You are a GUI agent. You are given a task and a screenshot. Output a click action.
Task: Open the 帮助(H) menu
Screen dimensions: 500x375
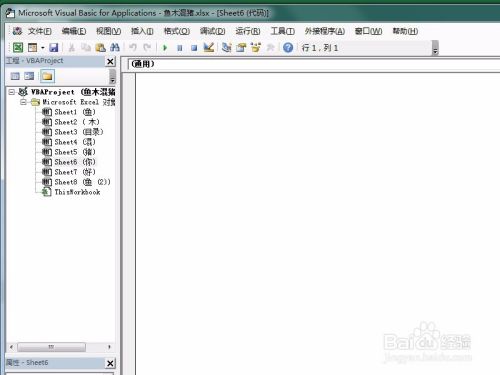(x=405, y=31)
